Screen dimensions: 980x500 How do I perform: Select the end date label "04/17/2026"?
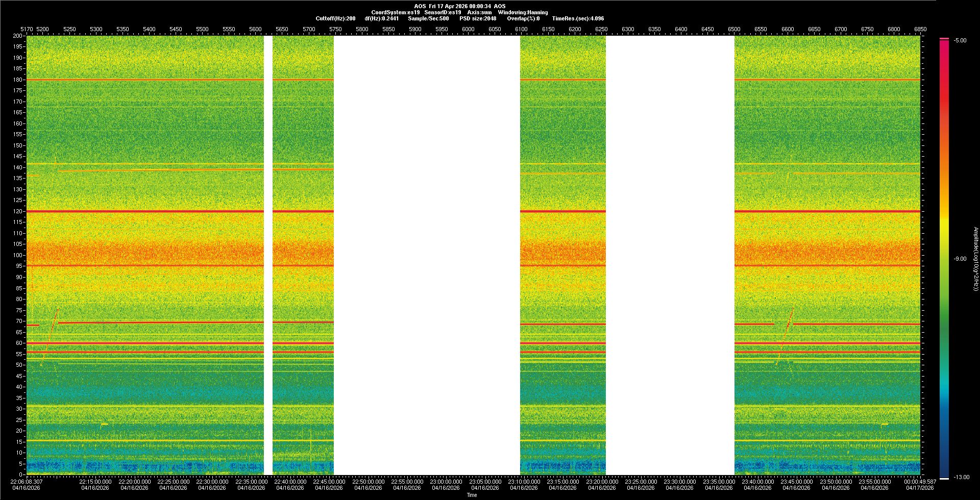coord(920,488)
